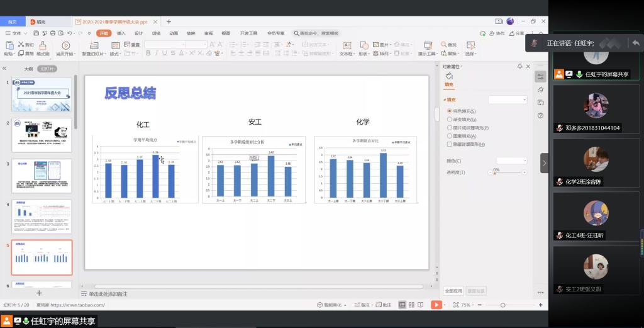Open the 设计 ribbon tab
Screen dimensions: 644x328
coord(138,33)
